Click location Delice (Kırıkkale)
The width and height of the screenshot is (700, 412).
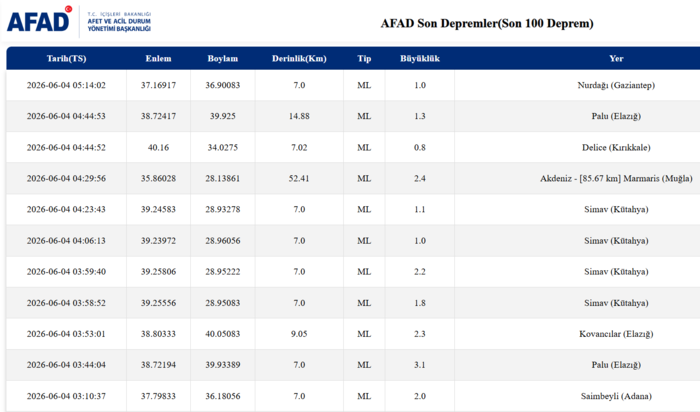tap(616, 147)
